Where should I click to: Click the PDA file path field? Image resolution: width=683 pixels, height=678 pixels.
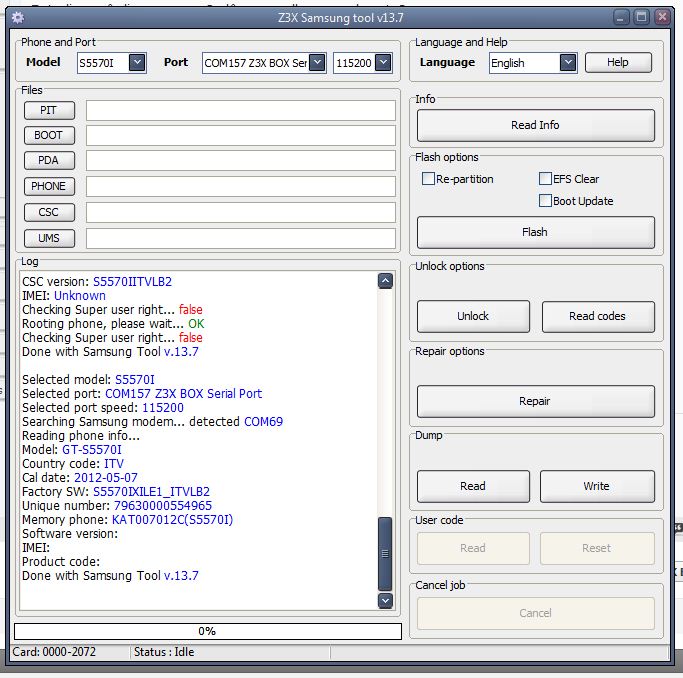[x=240, y=161]
